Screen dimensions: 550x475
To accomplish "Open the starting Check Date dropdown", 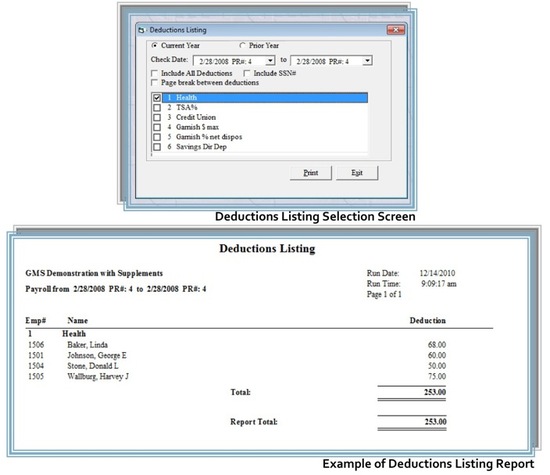I will [270, 61].
